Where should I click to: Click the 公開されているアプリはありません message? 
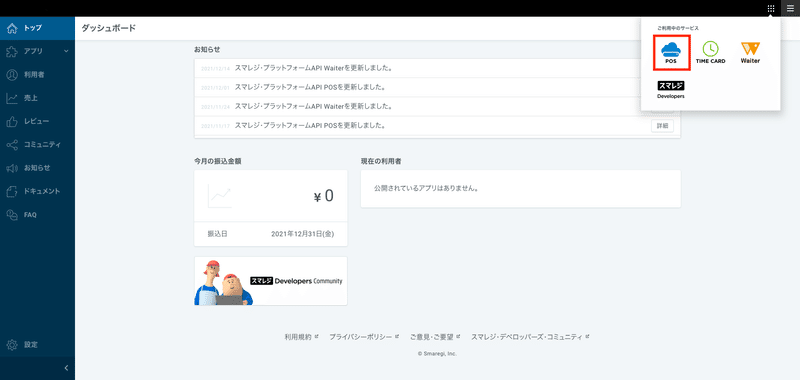point(426,188)
